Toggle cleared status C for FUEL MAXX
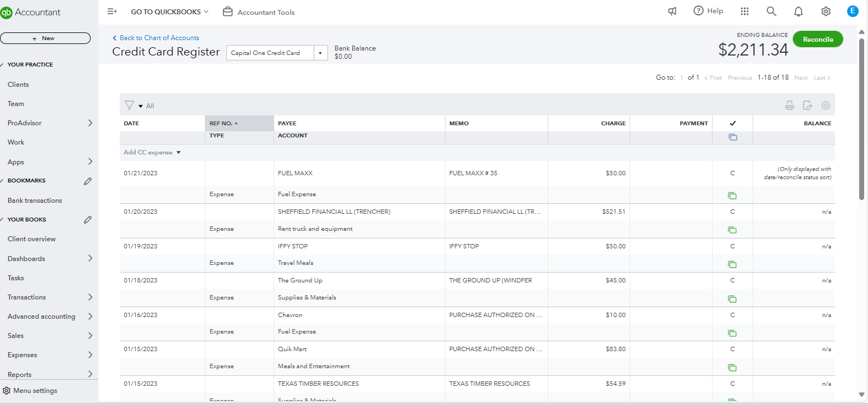 point(732,173)
